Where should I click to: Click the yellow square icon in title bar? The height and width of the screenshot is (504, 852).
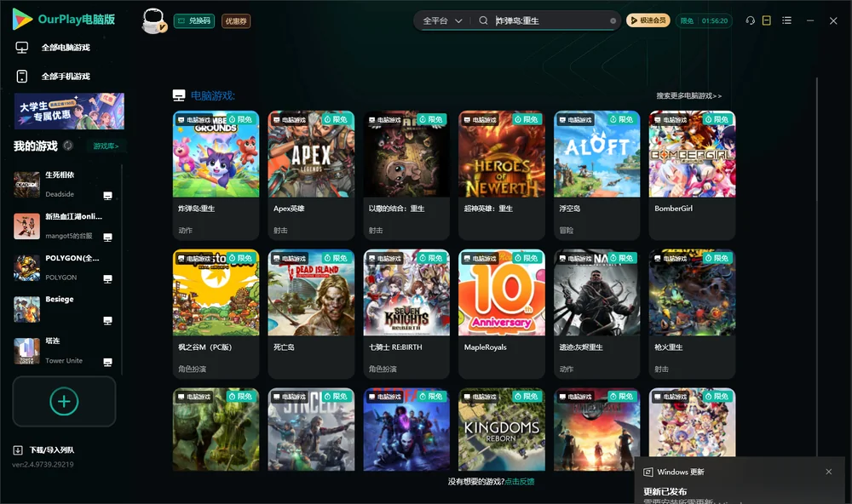coord(767,20)
